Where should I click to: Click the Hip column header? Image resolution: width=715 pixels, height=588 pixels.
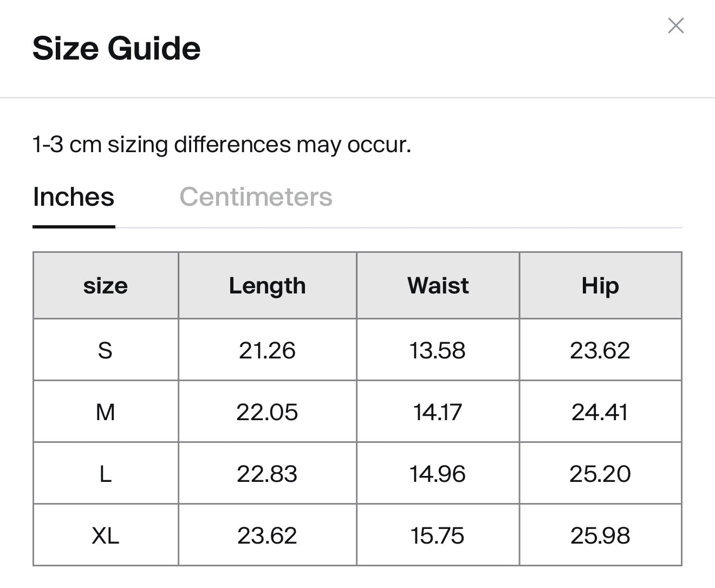pyautogui.click(x=600, y=285)
